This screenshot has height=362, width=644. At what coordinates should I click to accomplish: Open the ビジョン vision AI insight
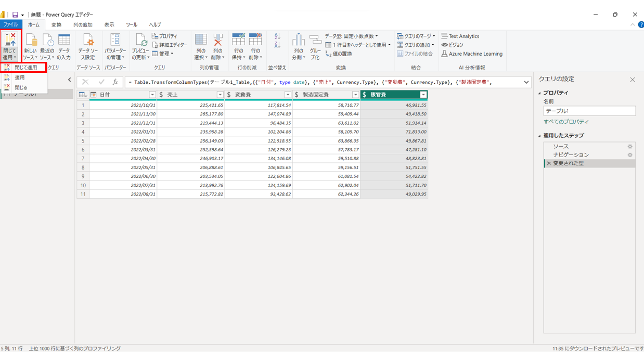[x=452, y=45]
